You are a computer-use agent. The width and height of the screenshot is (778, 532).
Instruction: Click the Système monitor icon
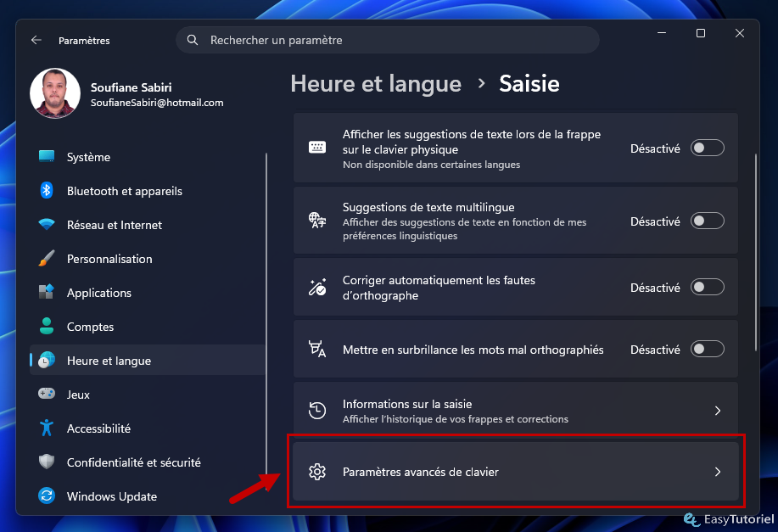[x=47, y=156]
